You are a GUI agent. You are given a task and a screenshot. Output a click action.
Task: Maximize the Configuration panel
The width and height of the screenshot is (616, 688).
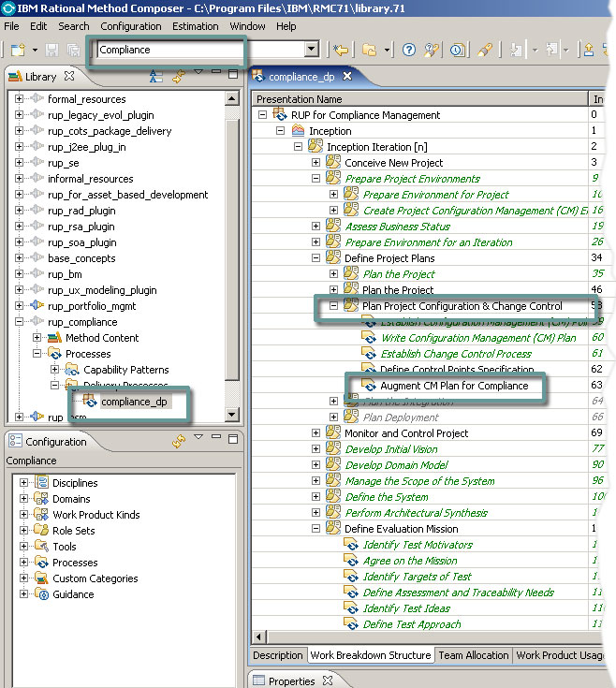coord(233,439)
